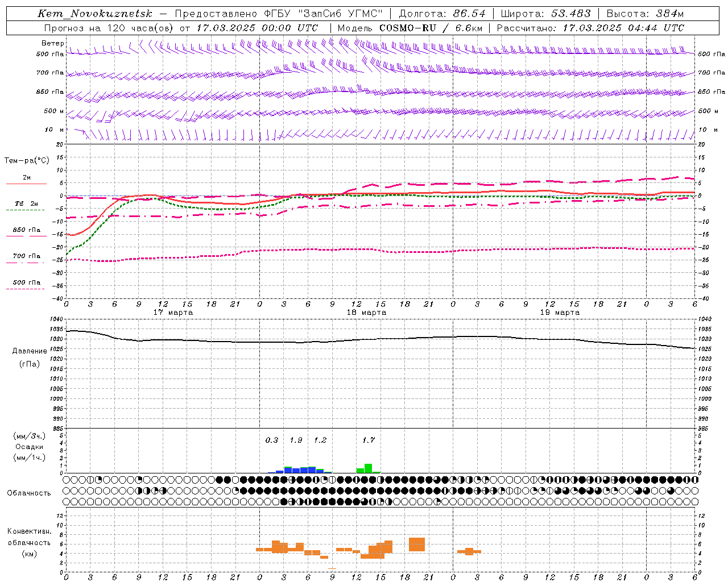Click the 18 марта date label
Image resolution: width=728 pixels, height=582 pixels.
[366, 313]
